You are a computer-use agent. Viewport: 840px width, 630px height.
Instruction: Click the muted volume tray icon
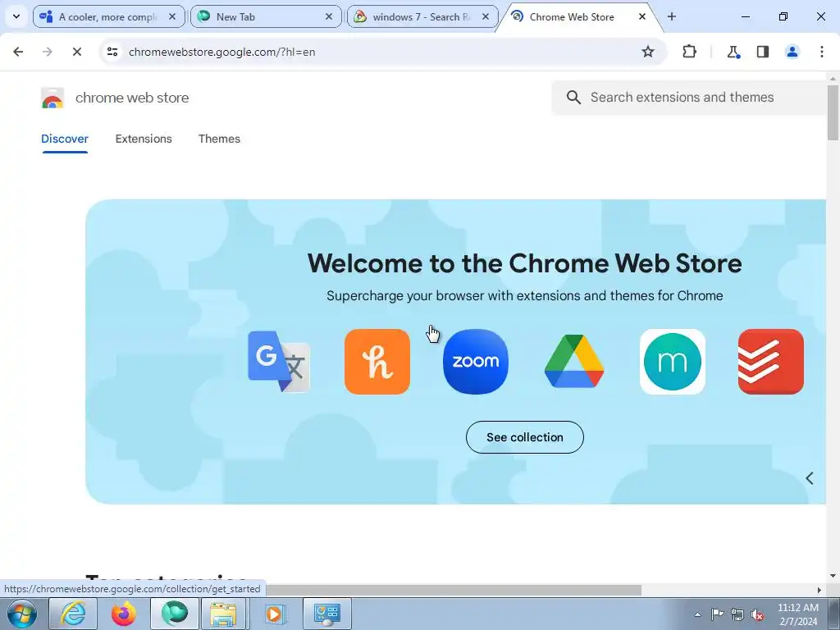tap(757, 614)
